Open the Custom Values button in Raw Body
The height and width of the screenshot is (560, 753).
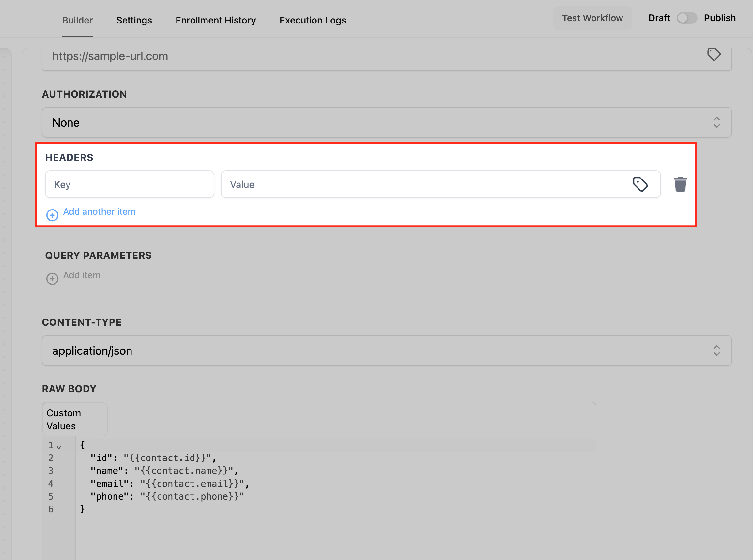pyautogui.click(x=75, y=419)
